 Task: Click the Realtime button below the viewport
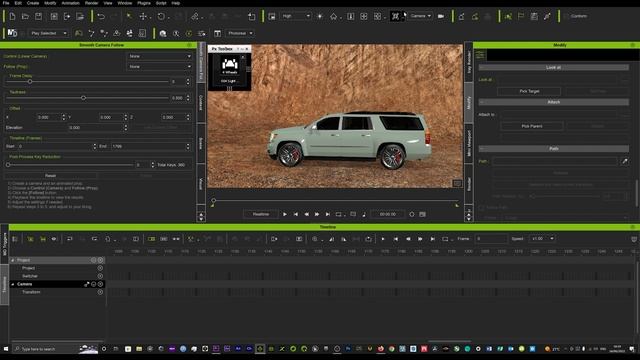[x=261, y=214]
